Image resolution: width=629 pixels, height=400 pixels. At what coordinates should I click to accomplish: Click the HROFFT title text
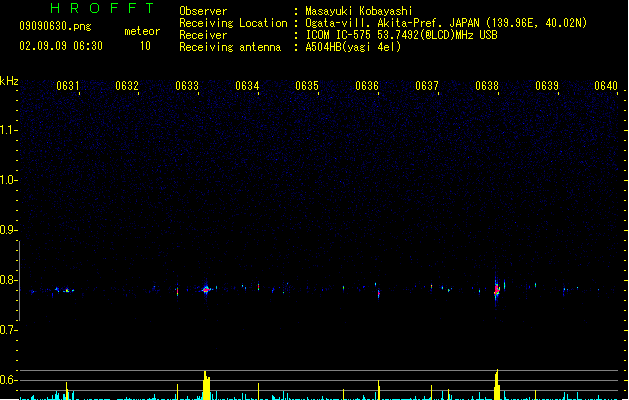click(x=102, y=8)
